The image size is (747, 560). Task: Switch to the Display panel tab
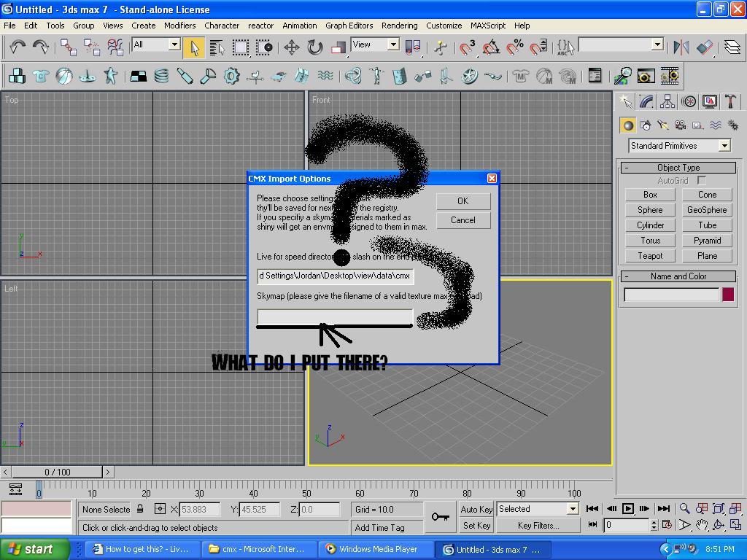pyautogui.click(x=710, y=101)
